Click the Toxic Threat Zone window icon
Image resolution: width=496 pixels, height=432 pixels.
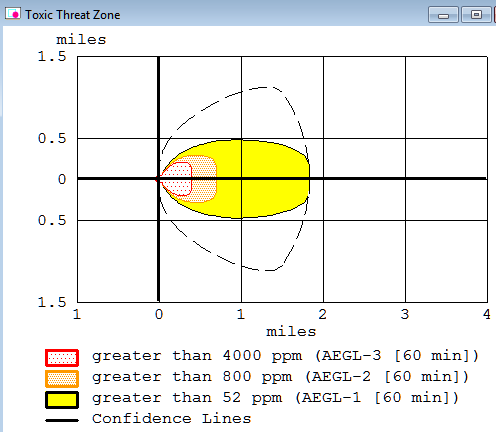click(13, 14)
